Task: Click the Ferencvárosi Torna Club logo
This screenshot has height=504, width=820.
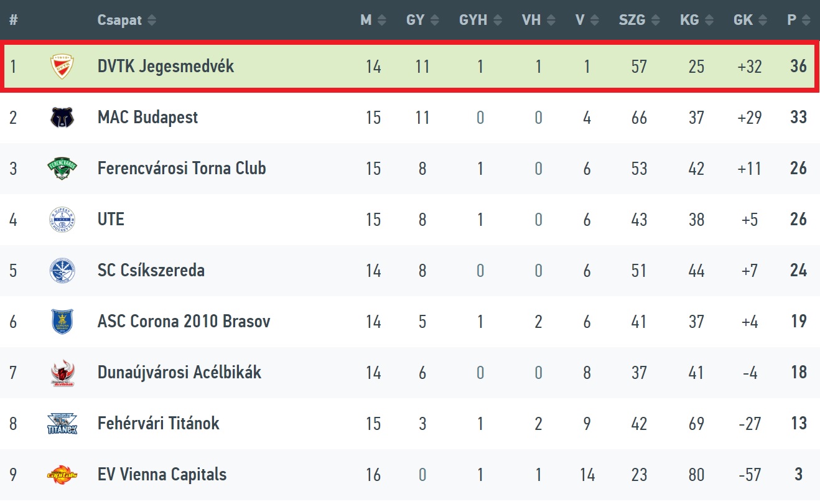Action: click(62, 169)
